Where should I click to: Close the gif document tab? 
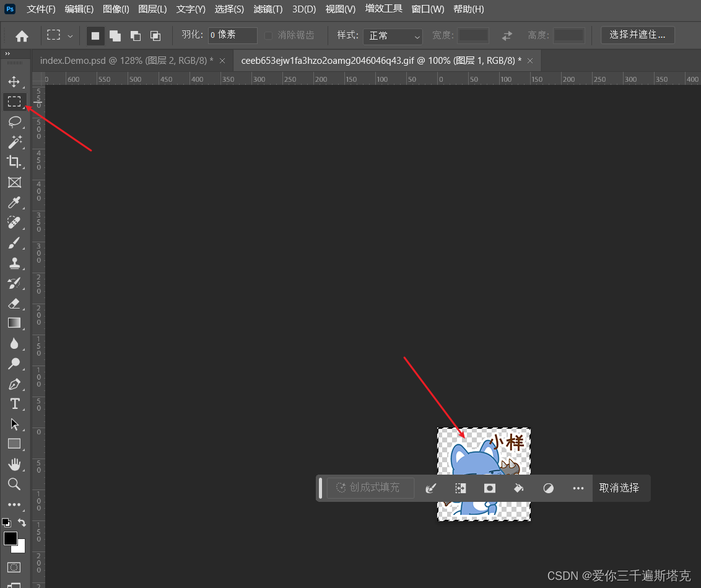[530, 61]
